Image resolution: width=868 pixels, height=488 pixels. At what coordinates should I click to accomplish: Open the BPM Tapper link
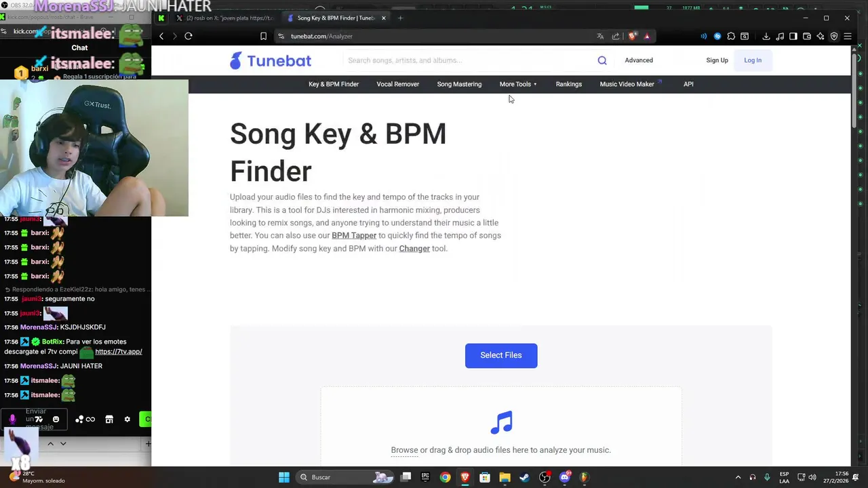(354, 235)
